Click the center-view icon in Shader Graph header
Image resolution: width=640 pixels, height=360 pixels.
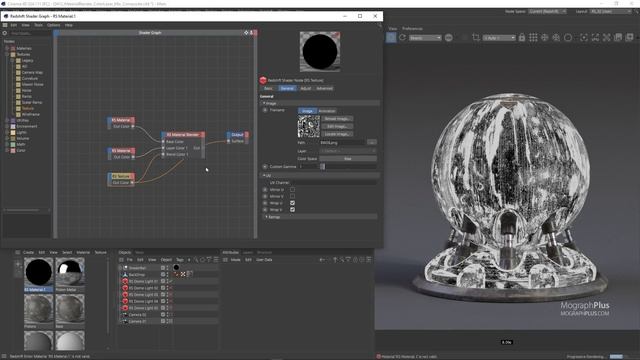coord(246,33)
